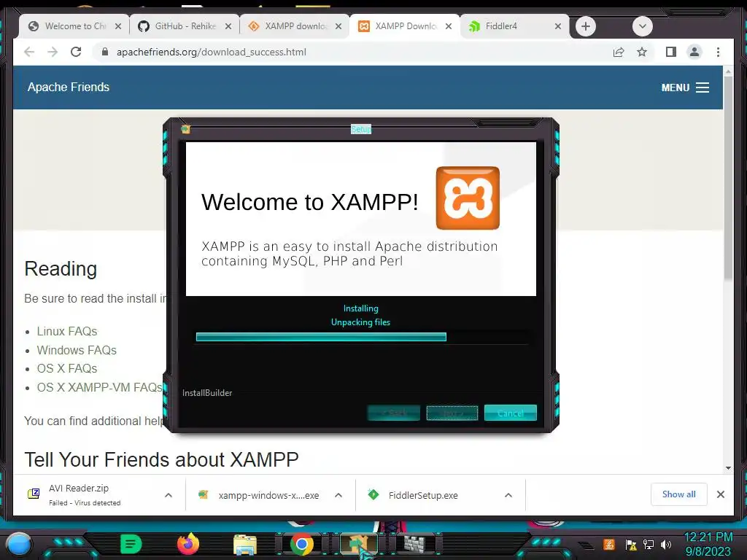Close the downloads bar
The width and height of the screenshot is (747, 560).
721,494
